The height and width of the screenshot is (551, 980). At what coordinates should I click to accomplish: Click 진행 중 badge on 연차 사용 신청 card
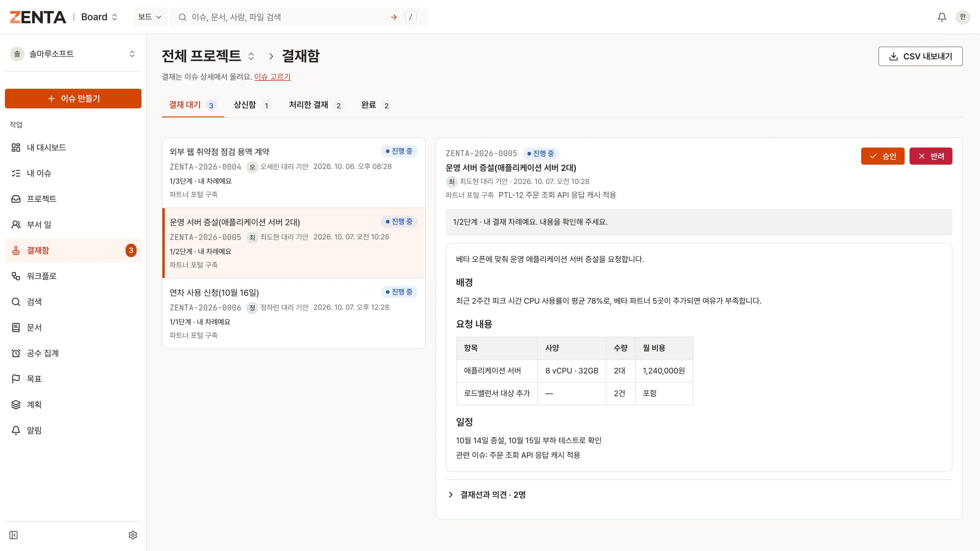pos(399,292)
